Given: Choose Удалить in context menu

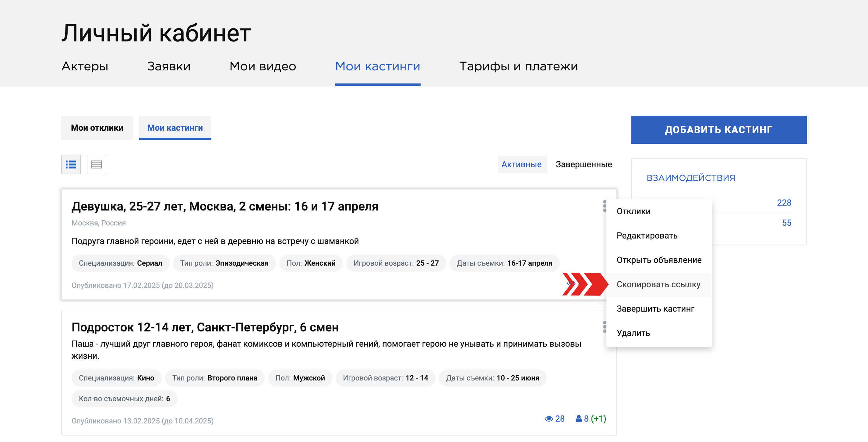Looking at the screenshot, I should (x=659, y=333).
